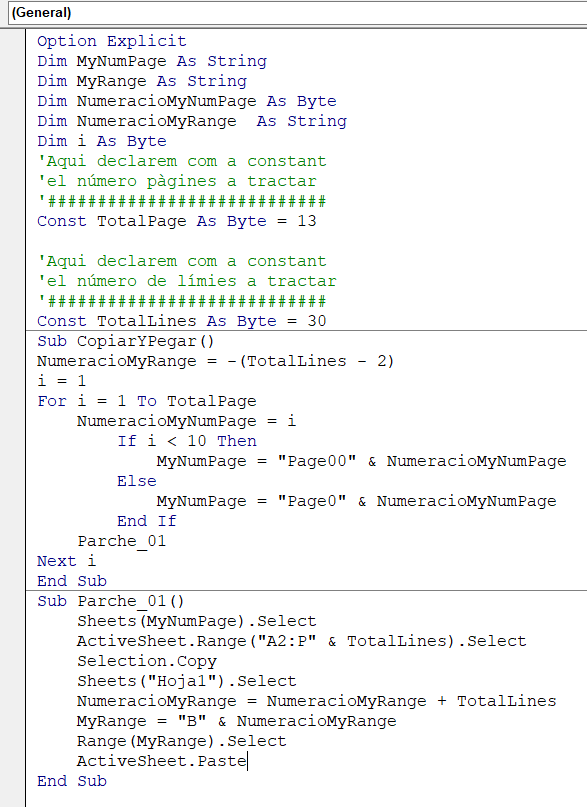Click the 'Next i' line
Screen dimensions: 587x807
click(66, 562)
